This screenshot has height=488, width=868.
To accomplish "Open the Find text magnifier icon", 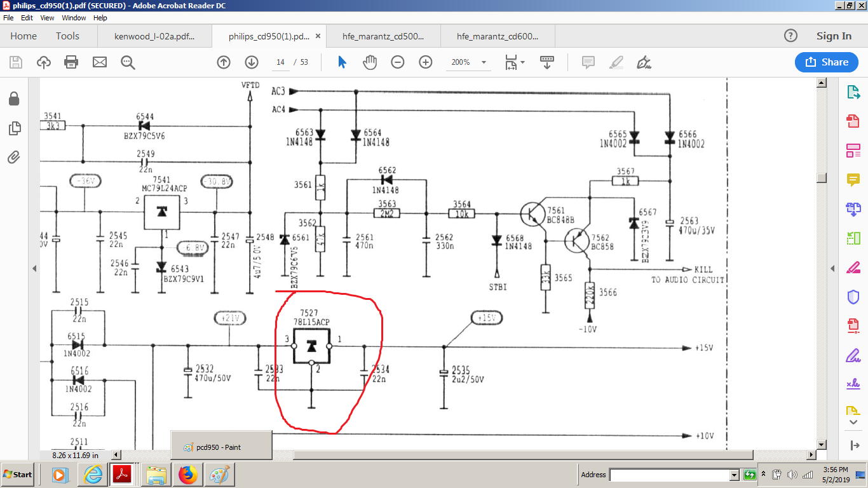I will (x=128, y=62).
